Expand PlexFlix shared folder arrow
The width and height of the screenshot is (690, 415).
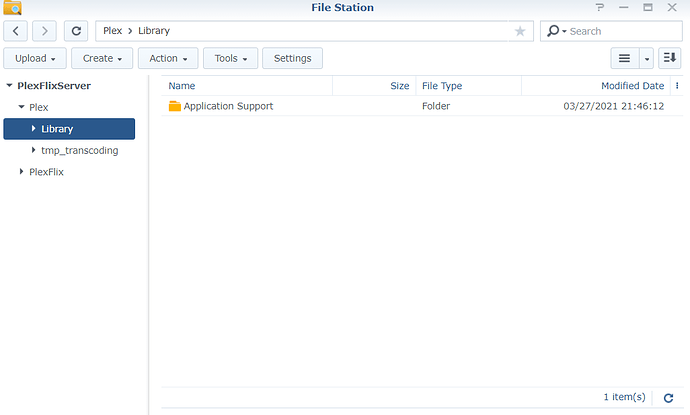(x=21, y=171)
